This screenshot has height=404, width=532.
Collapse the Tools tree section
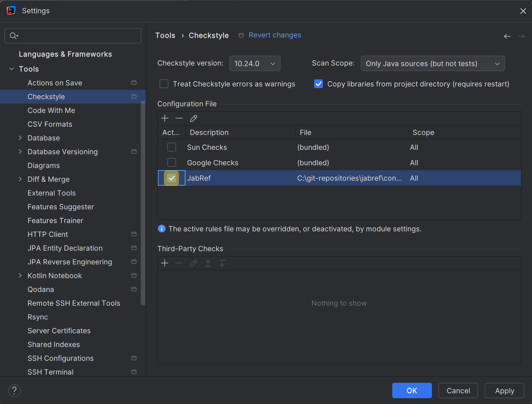pos(12,69)
